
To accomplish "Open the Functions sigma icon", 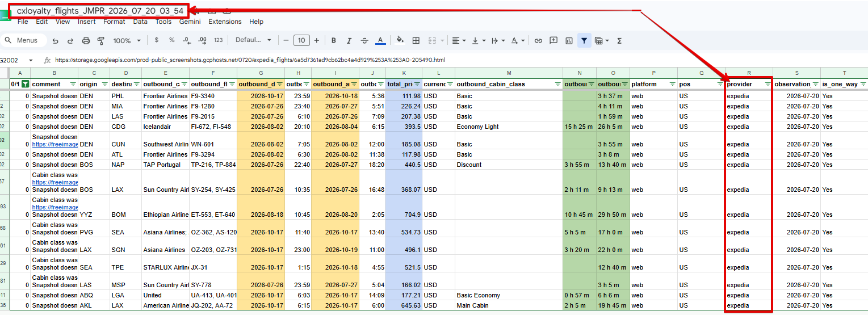I will (619, 40).
